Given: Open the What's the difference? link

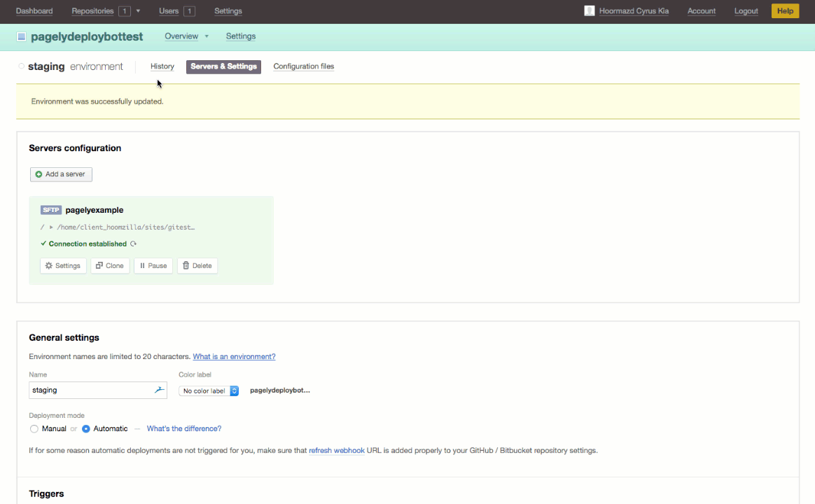Looking at the screenshot, I should (184, 428).
